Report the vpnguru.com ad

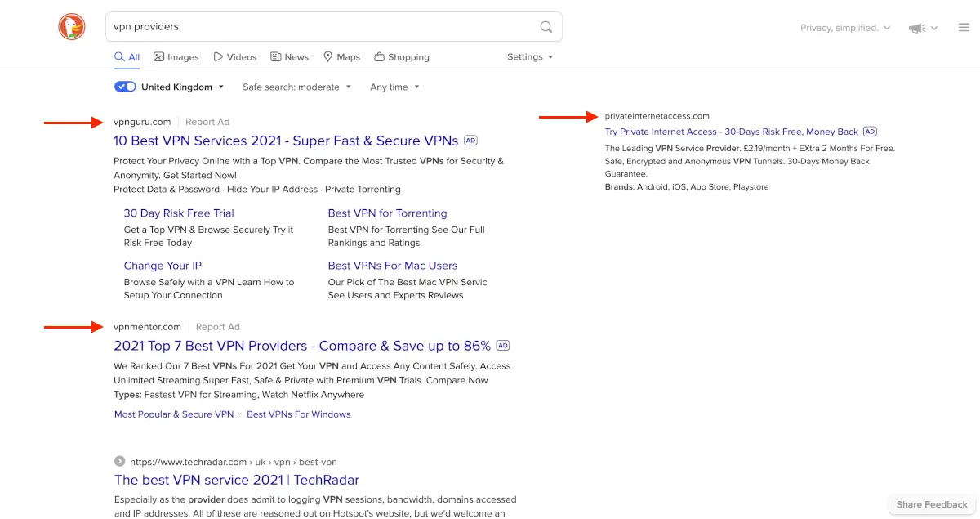pyautogui.click(x=207, y=122)
